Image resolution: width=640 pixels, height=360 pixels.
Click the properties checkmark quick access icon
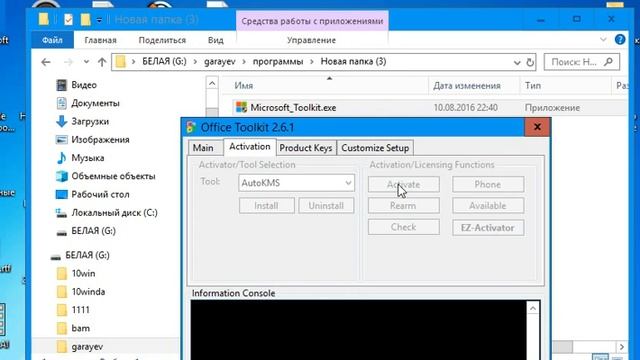tap(69, 19)
